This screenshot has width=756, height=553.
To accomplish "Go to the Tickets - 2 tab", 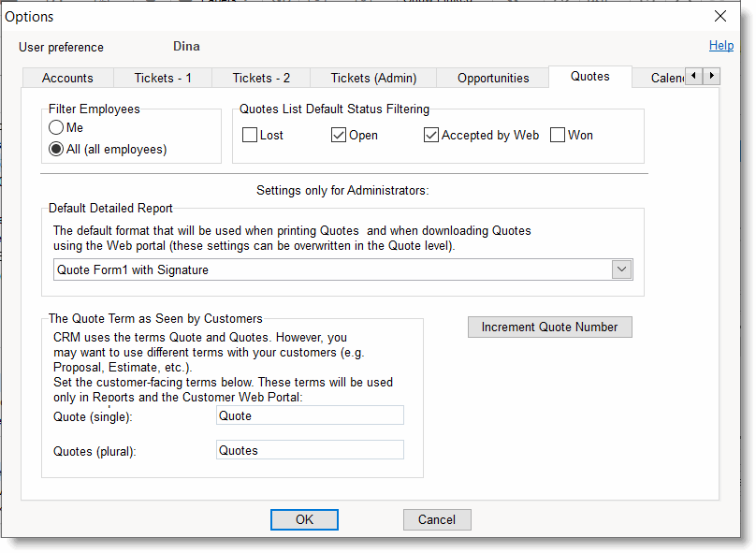I will point(261,78).
